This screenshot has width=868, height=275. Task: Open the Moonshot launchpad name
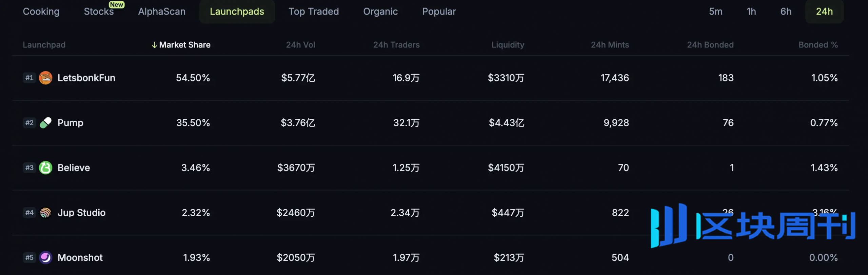[80, 258]
